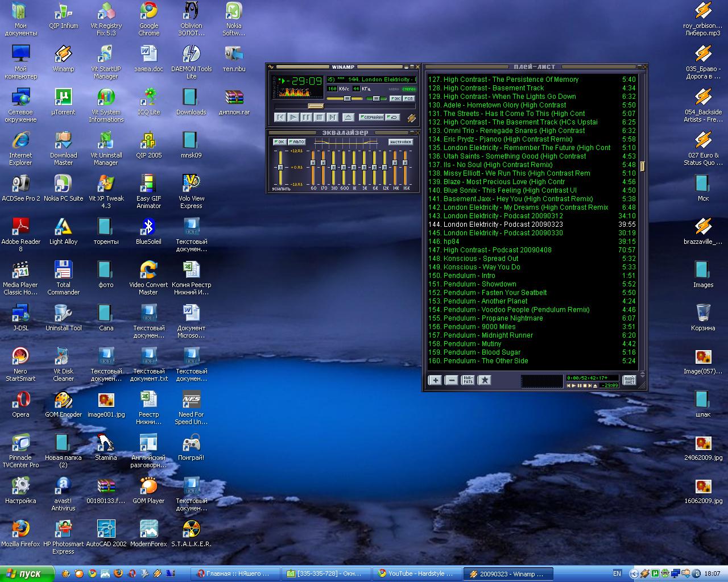The width and height of the screenshot is (728, 582).
Task: Open the пуск Start button
Action: [27, 573]
